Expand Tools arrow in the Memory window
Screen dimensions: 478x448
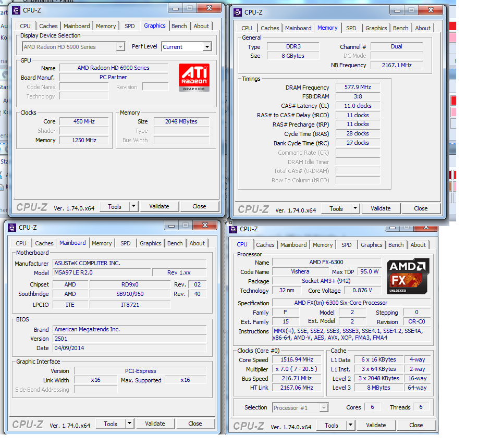tap(356, 208)
